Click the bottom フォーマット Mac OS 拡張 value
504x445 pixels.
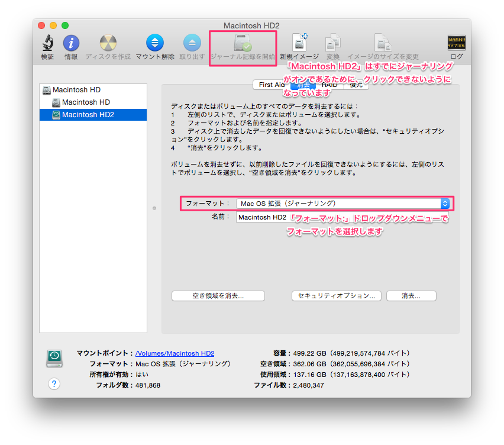(183, 364)
